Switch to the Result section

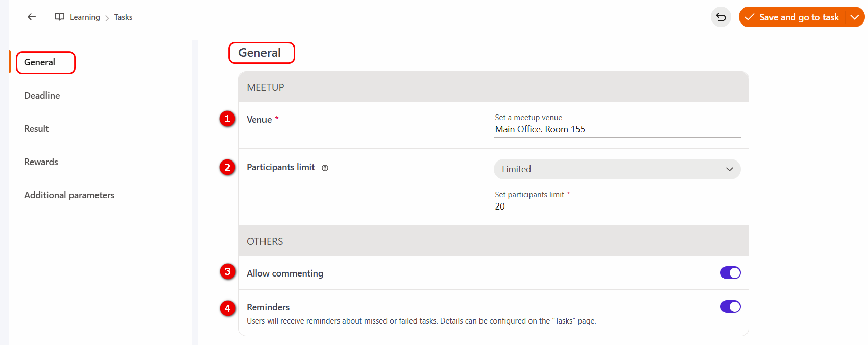[x=36, y=129]
